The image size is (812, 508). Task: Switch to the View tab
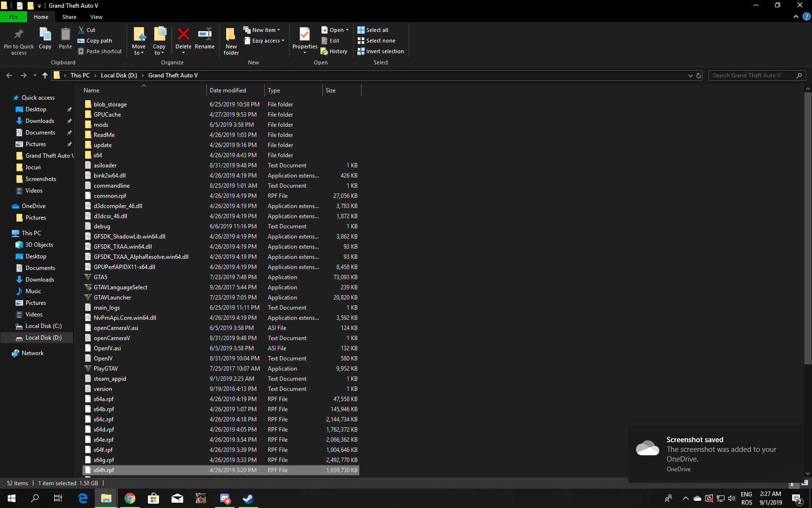(x=96, y=16)
